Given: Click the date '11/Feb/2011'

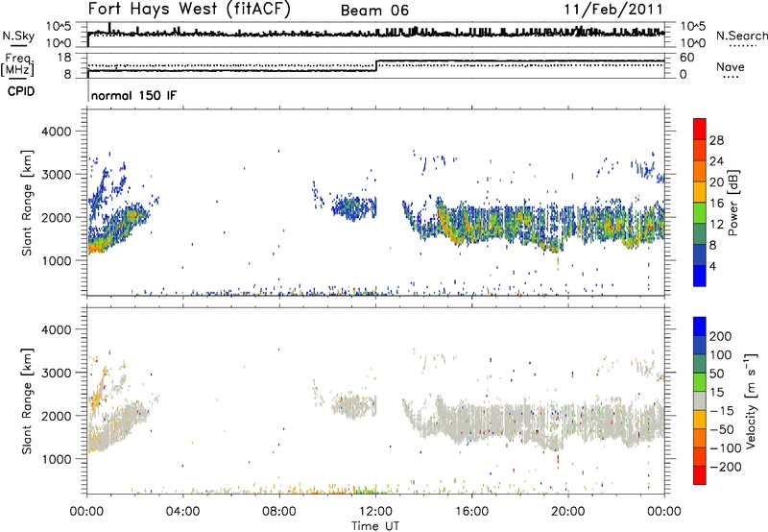Looking at the screenshot, I should 613,10.
